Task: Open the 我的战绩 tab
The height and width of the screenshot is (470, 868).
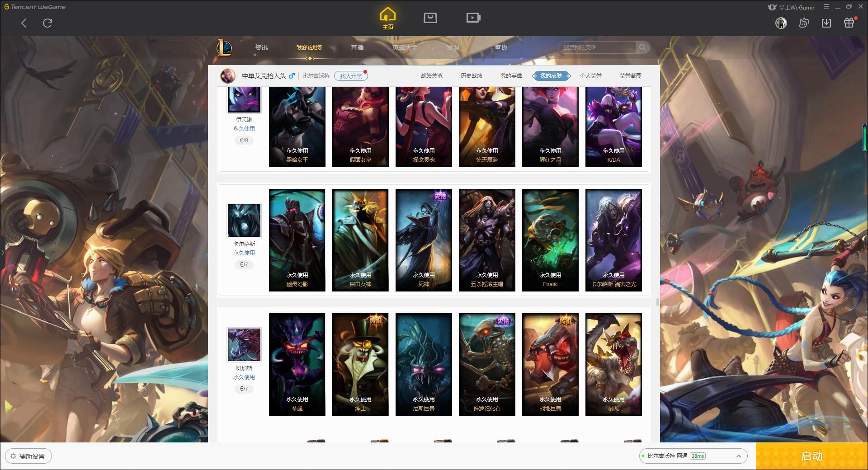Action: pyautogui.click(x=309, y=47)
